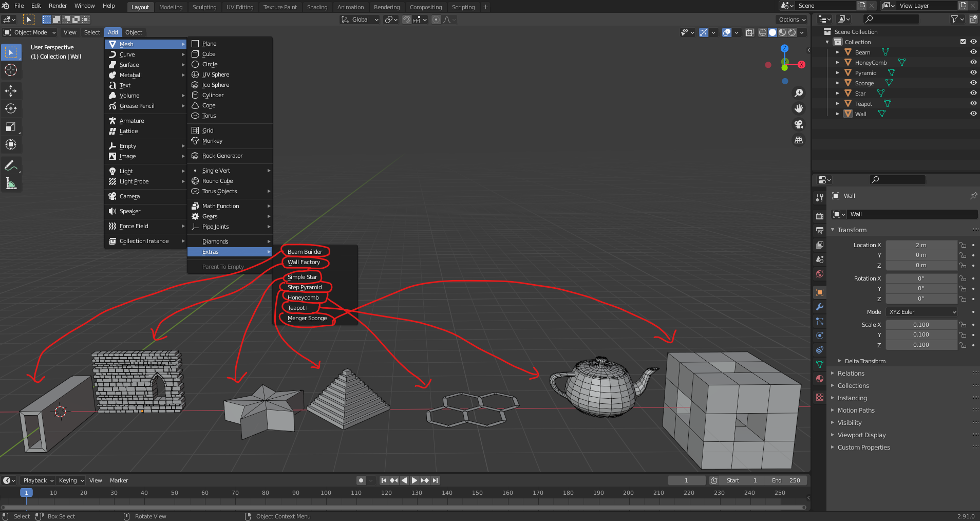Hide the Beam object in outliner
Viewport: 980px width, 521px height.
(973, 52)
